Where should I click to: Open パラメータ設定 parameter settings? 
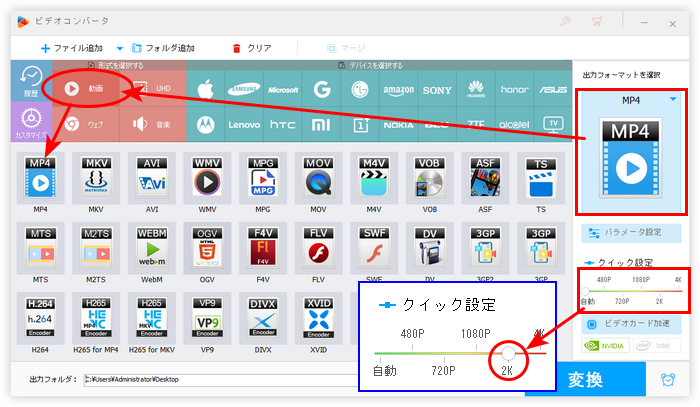click(x=631, y=233)
